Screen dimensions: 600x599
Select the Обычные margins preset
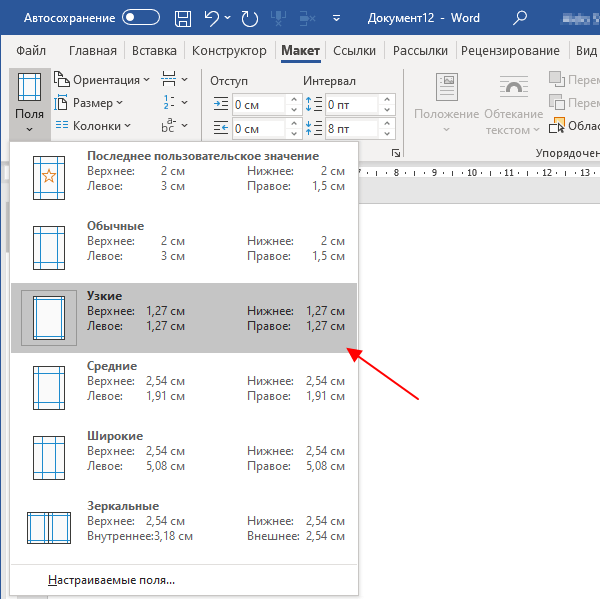coord(184,248)
